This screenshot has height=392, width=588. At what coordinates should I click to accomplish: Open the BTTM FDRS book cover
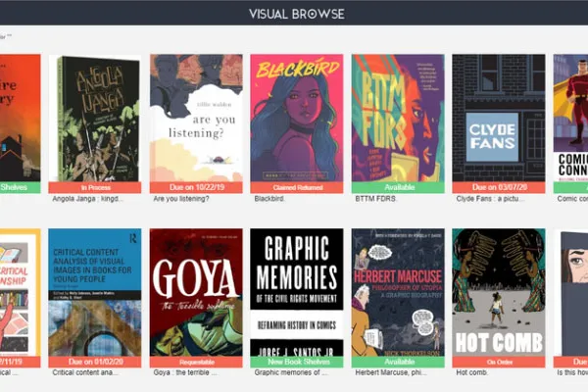398,119
